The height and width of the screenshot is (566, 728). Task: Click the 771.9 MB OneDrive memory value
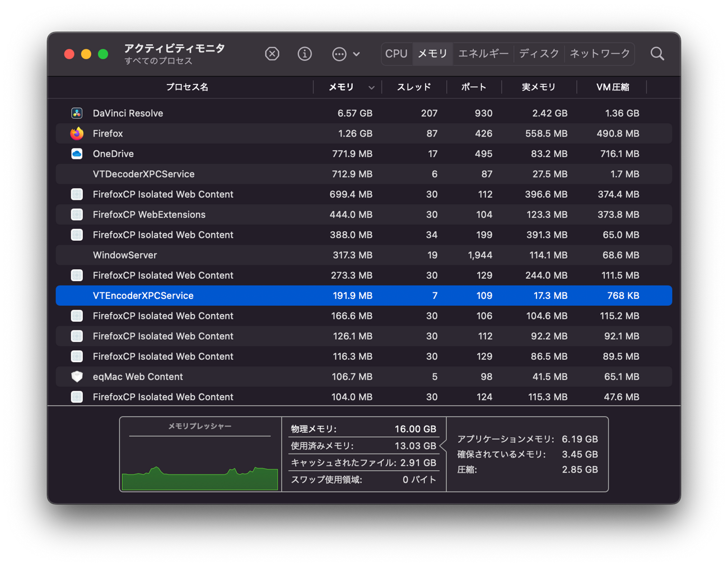352,153
